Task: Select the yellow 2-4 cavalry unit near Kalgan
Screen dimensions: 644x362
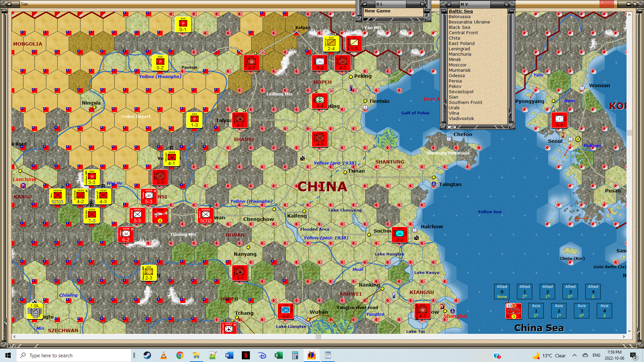Action: coord(331,44)
